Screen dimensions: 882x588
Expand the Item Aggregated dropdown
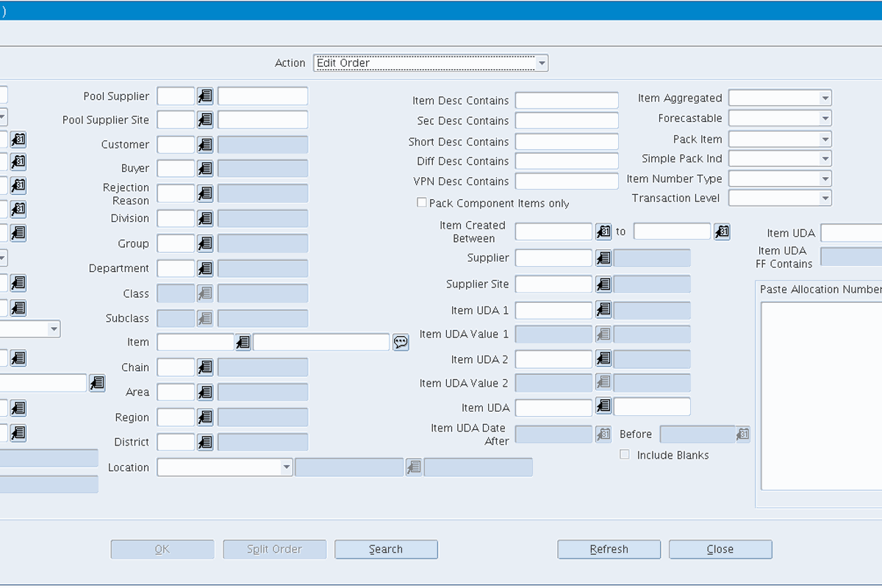pos(780,98)
